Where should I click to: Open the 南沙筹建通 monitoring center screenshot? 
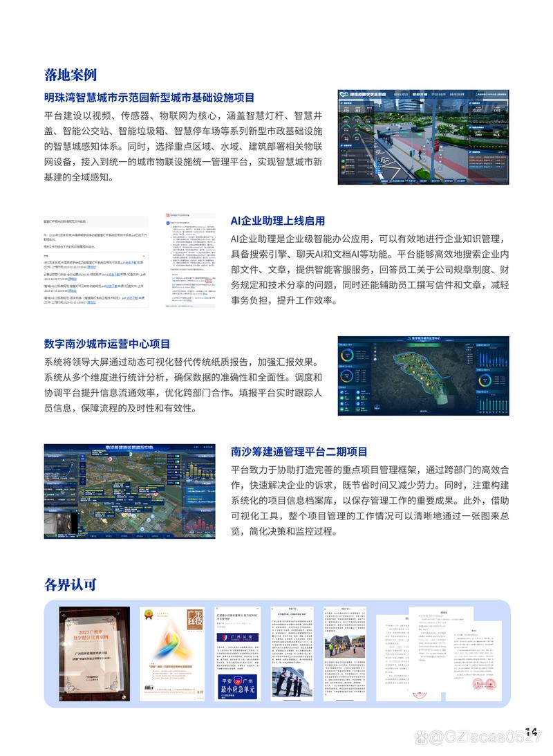pos(129,491)
